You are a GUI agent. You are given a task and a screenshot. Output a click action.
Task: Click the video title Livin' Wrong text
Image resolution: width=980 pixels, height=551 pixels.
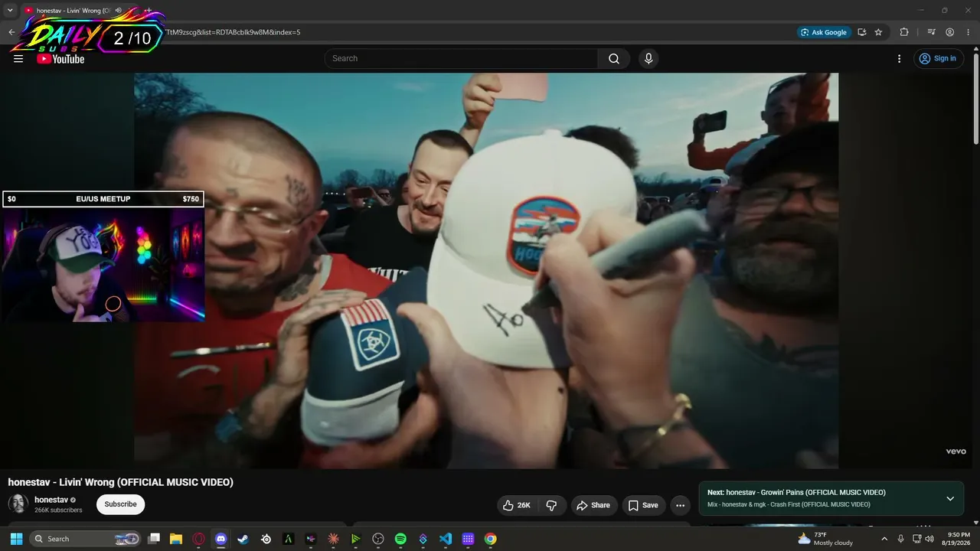point(120,482)
